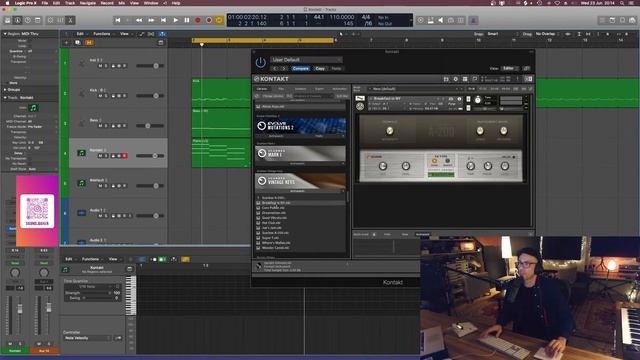The width and height of the screenshot is (640, 360).
Task: Click the Add Track plus button
Action: coord(67,42)
